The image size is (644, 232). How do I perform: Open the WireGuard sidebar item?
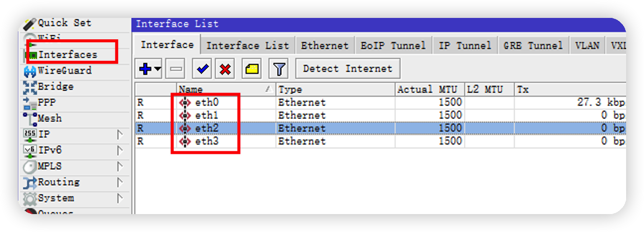(x=64, y=71)
